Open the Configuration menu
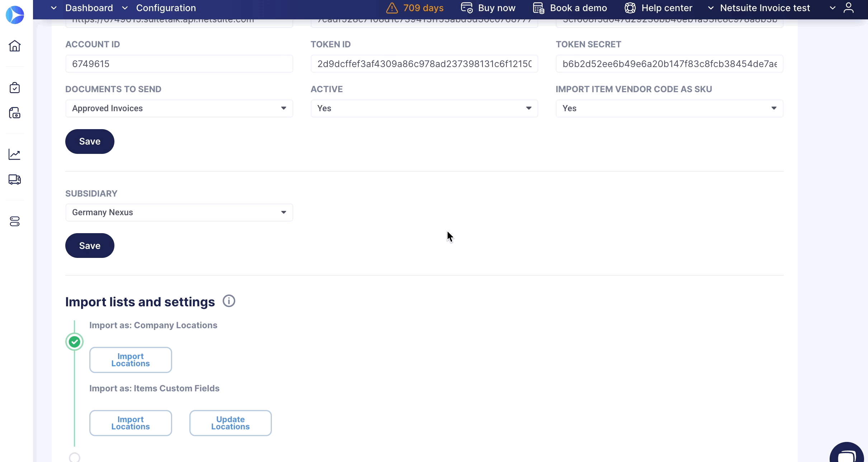The height and width of the screenshot is (462, 868). click(x=166, y=8)
